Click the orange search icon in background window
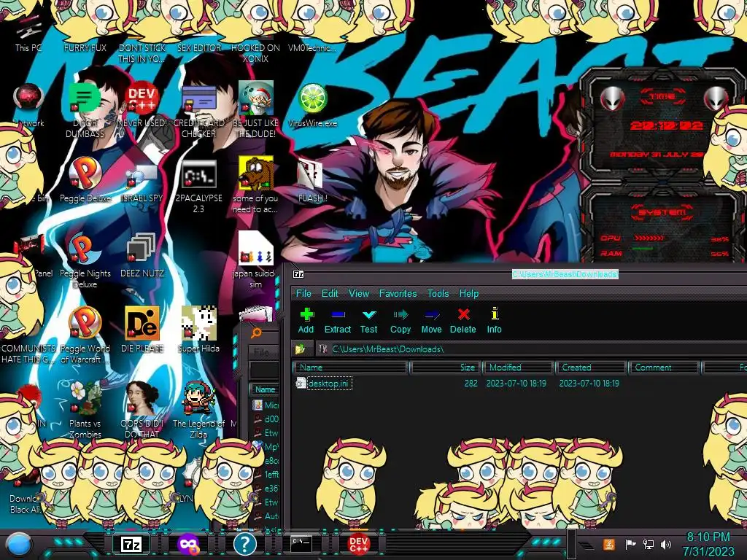747x560 pixels. tap(256, 332)
